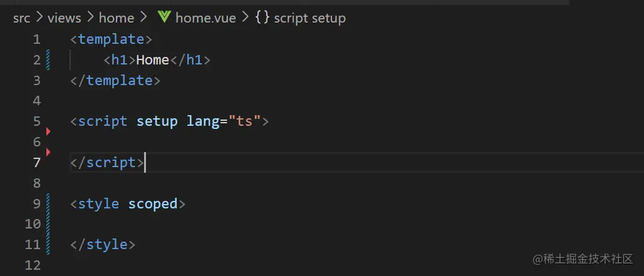The height and width of the screenshot is (276, 644).
Task: Click the 'scoped' attribute in style tag
Action: [153, 203]
